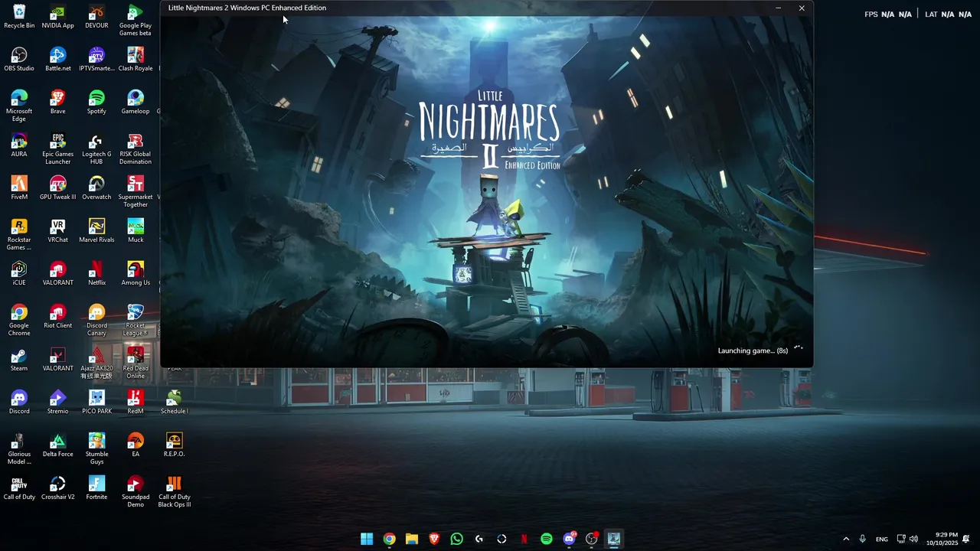The image size is (980, 551).
Task: Open the Recycle Bin desktop icon
Action: 19,17
